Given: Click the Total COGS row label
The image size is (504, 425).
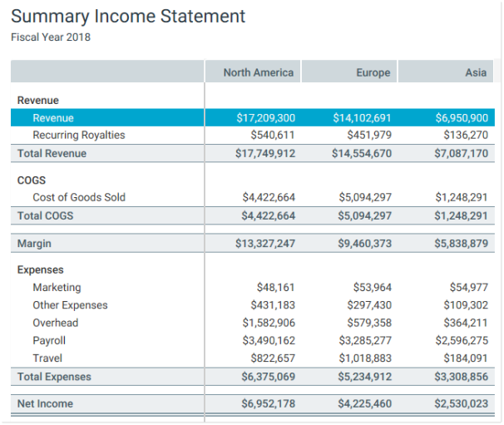Looking at the screenshot, I should [x=45, y=216].
